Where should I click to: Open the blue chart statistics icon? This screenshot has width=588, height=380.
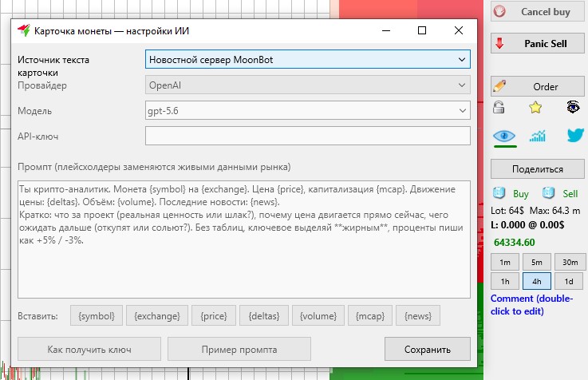(x=538, y=136)
